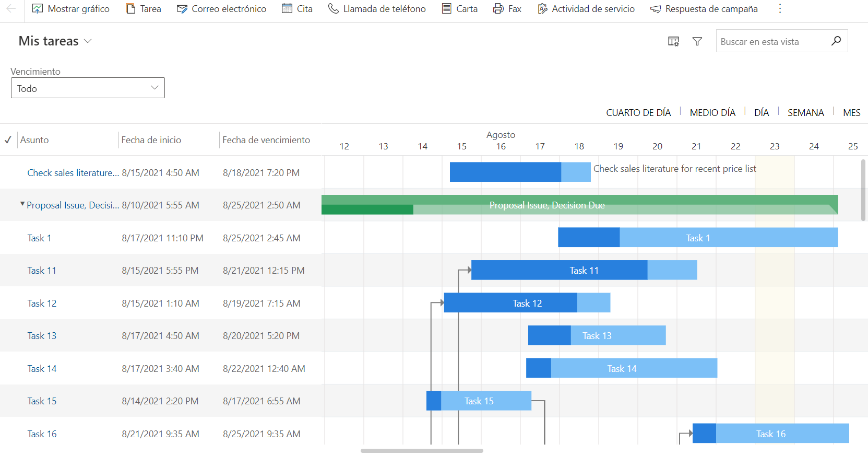Add a new Cita appointment
Image resolution: width=868 pixels, height=455 pixels.
click(297, 9)
